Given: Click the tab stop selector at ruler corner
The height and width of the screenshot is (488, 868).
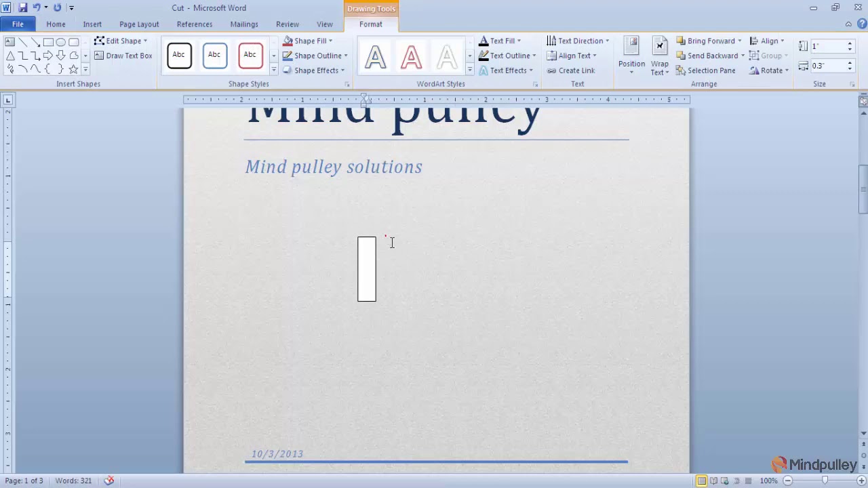Looking at the screenshot, I should (7, 100).
